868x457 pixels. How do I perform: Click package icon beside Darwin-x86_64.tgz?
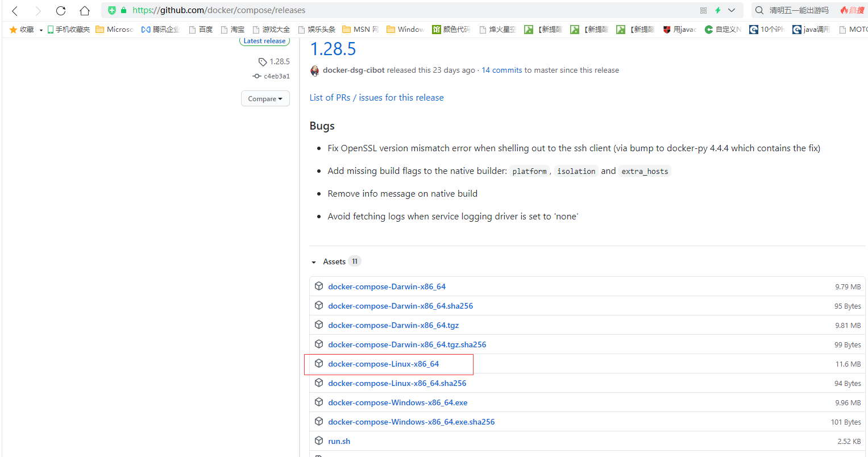point(319,325)
